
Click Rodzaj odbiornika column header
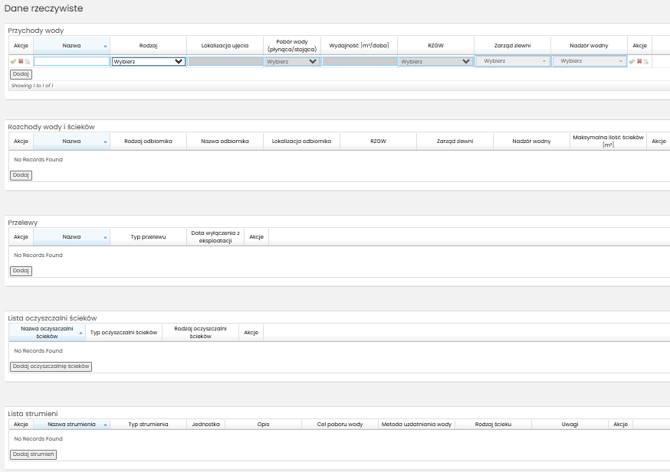click(x=148, y=141)
